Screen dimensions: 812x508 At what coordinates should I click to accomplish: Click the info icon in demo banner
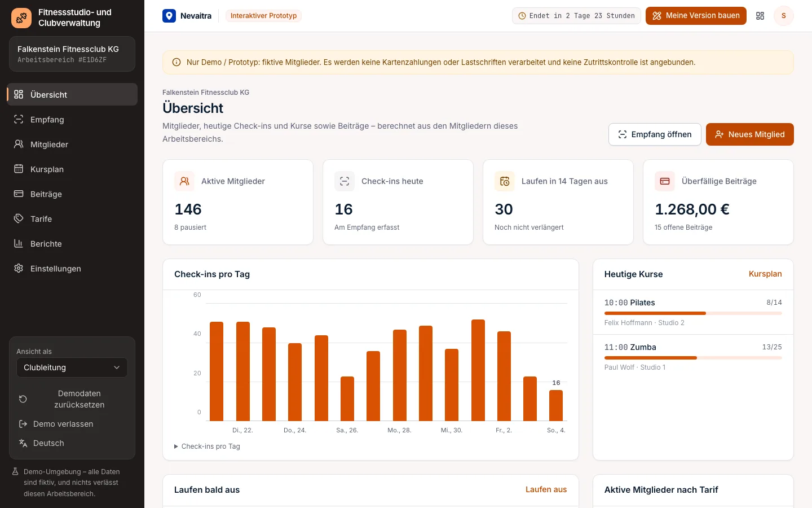[176, 63]
